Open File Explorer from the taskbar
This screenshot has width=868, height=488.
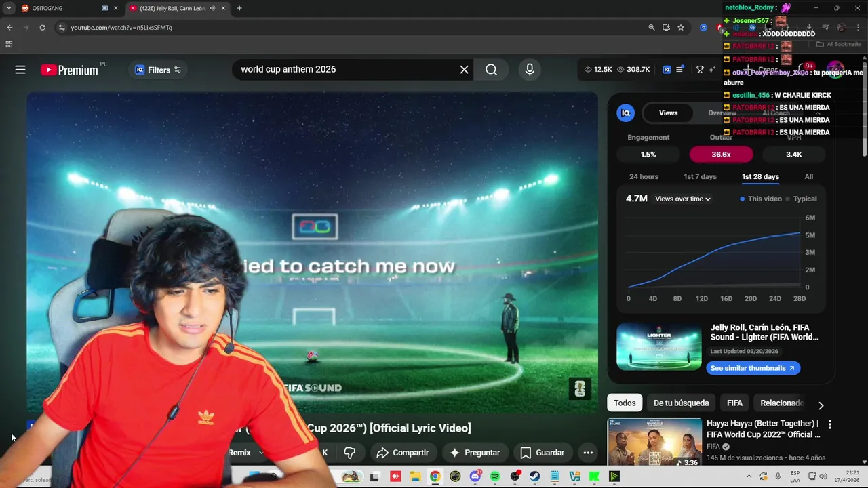[415, 476]
